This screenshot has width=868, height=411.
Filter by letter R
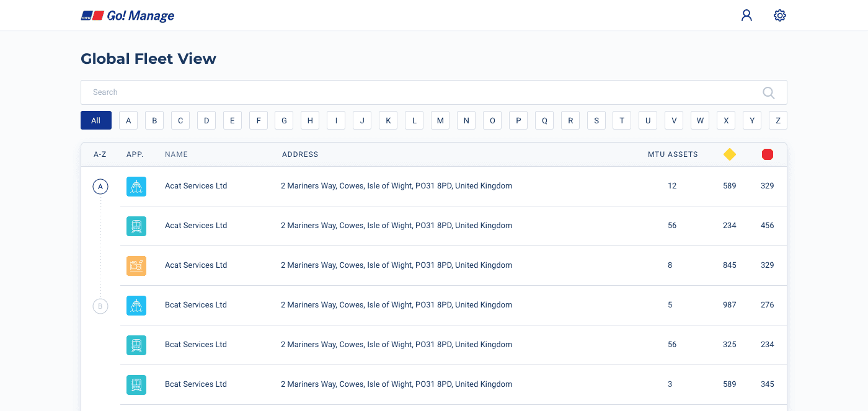tap(570, 120)
